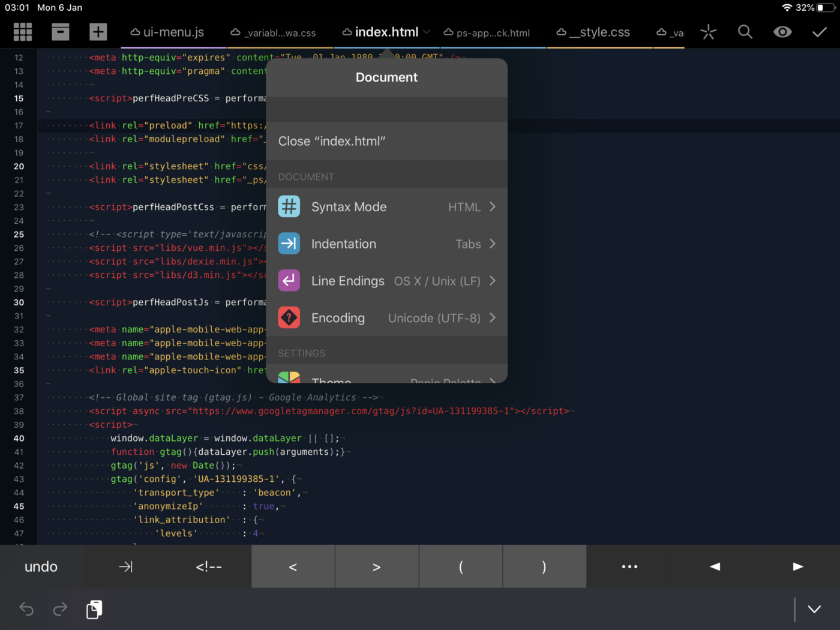Tap the undo curved arrow icon
This screenshot has height=630, width=840.
click(x=26, y=609)
